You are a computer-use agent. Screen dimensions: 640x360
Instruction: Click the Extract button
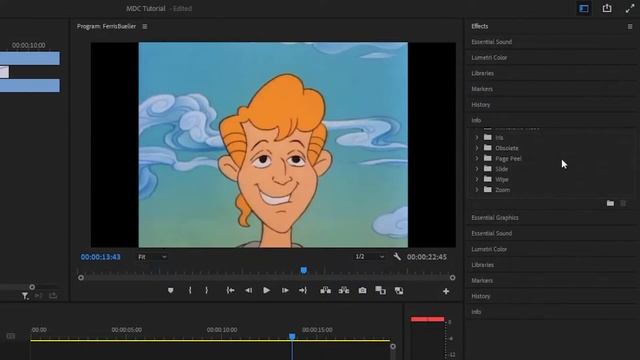pos(344,290)
